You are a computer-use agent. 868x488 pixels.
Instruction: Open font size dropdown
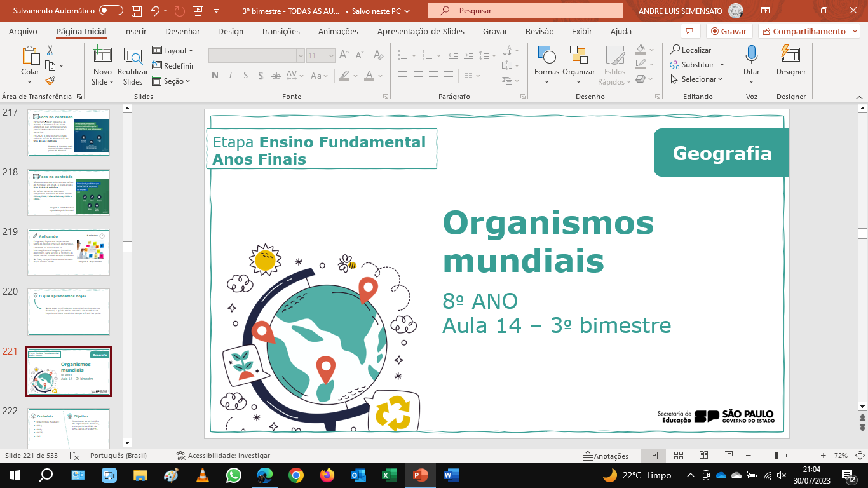[331, 56]
